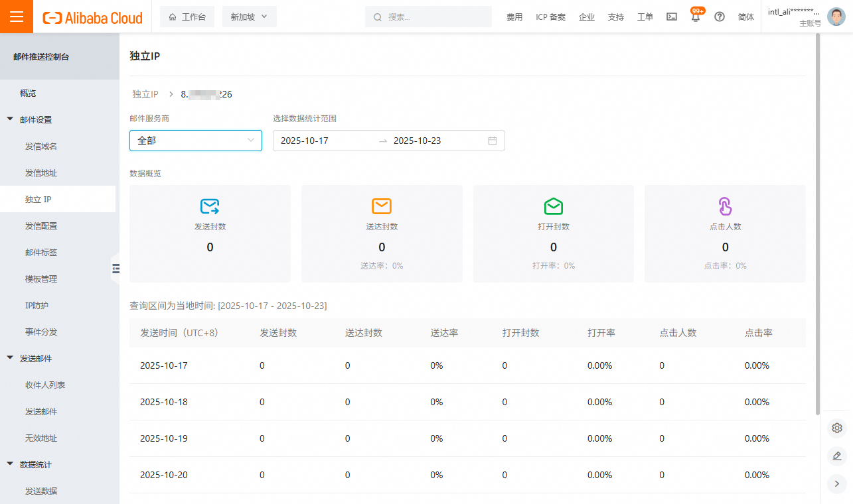
Task: Collapse the 发送邮件 menu group
Action: pos(10,358)
